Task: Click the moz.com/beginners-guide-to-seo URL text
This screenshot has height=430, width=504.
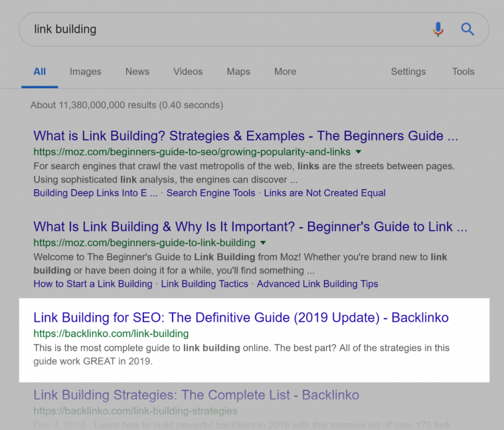Action: 192,152
